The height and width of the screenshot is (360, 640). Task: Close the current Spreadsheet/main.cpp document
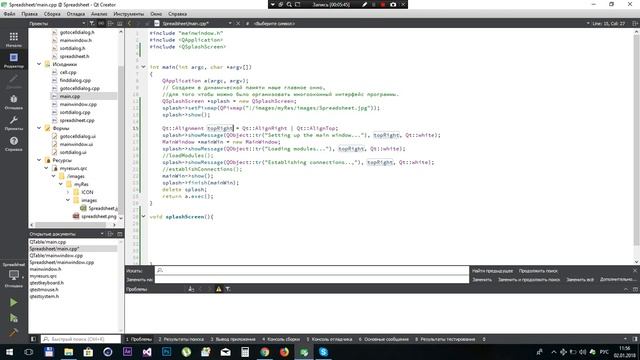238,24
